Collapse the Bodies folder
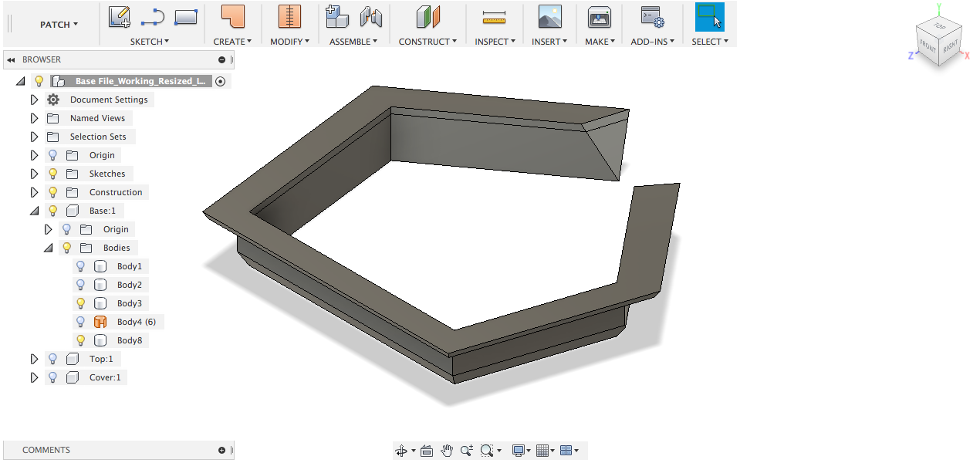Viewport: 980px width, 463px height. 48,248
